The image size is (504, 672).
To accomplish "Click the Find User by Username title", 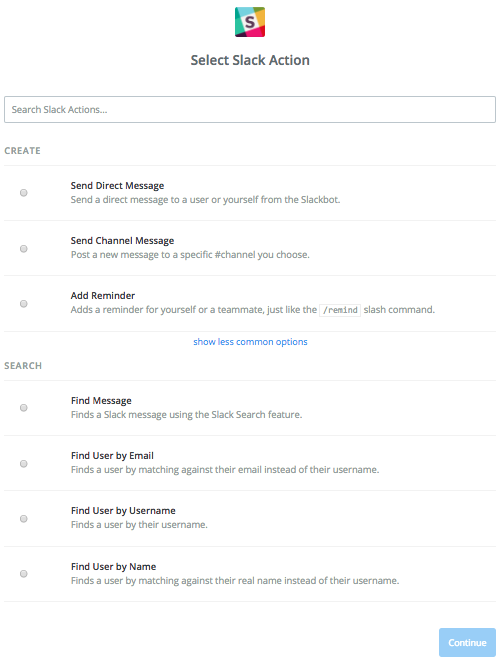I will point(123,511).
